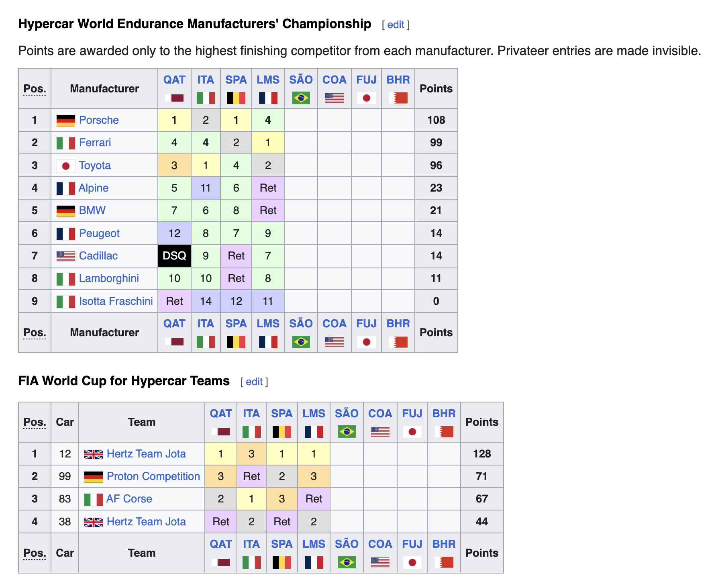Click French flag in Teams table top header
This screenshot has width=722, height=588.
[x=314, y=432]
